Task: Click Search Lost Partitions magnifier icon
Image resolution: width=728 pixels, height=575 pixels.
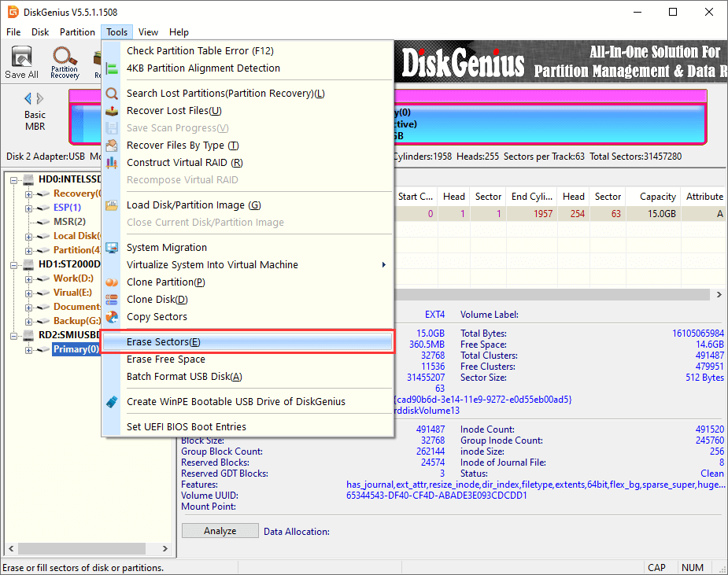Action: tap(112, 94)
